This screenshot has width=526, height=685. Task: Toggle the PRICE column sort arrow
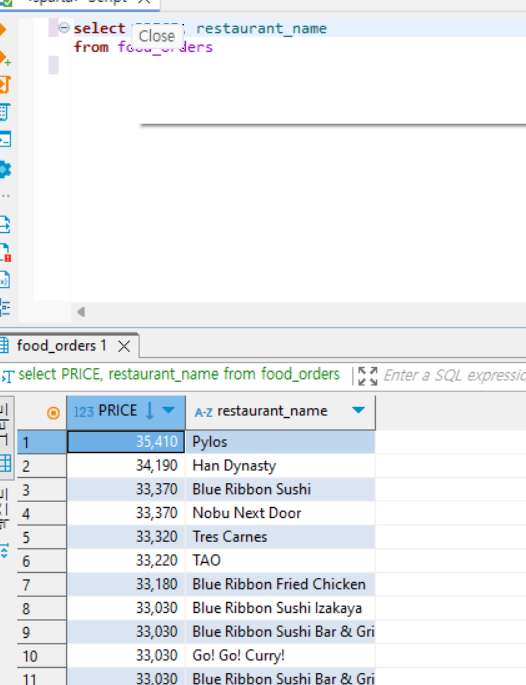(x=149, y=411)
